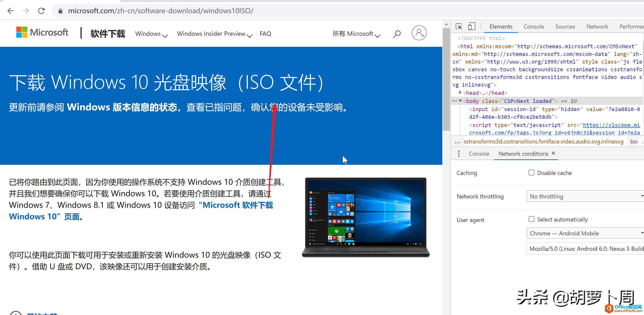The image size is (644, 315).
Task: Switch to the DevTools Console tab
Action: click(x=533, y=26)
